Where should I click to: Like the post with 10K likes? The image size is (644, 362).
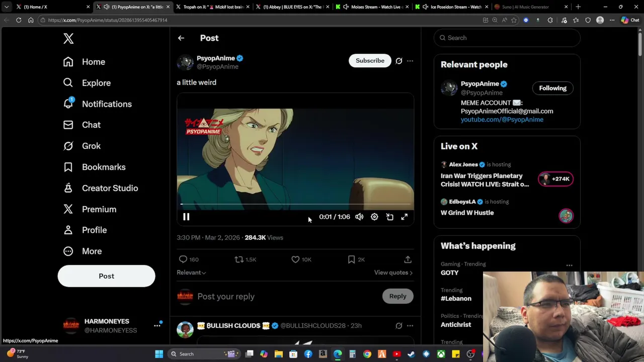tap(295, 259)
